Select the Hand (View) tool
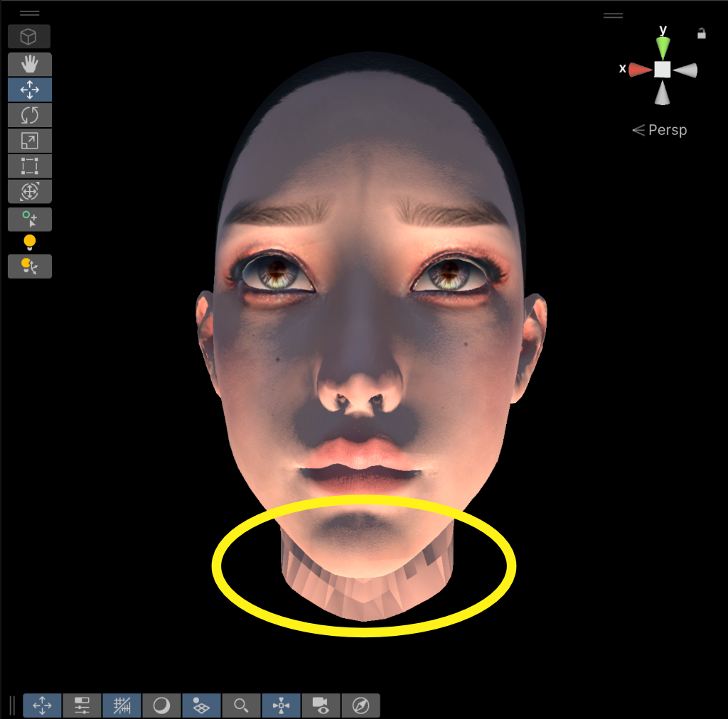 (29, 64)
